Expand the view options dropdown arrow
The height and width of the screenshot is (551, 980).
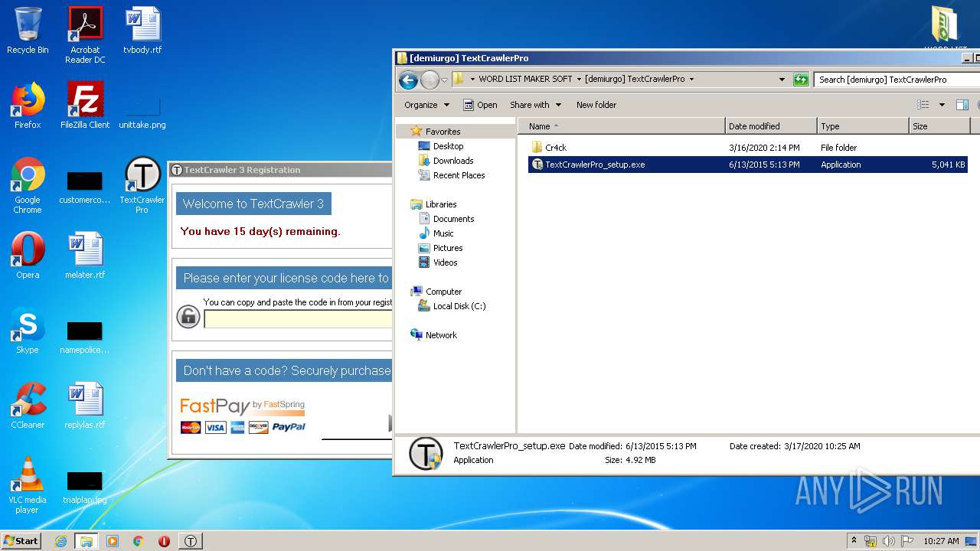[942, 105]
